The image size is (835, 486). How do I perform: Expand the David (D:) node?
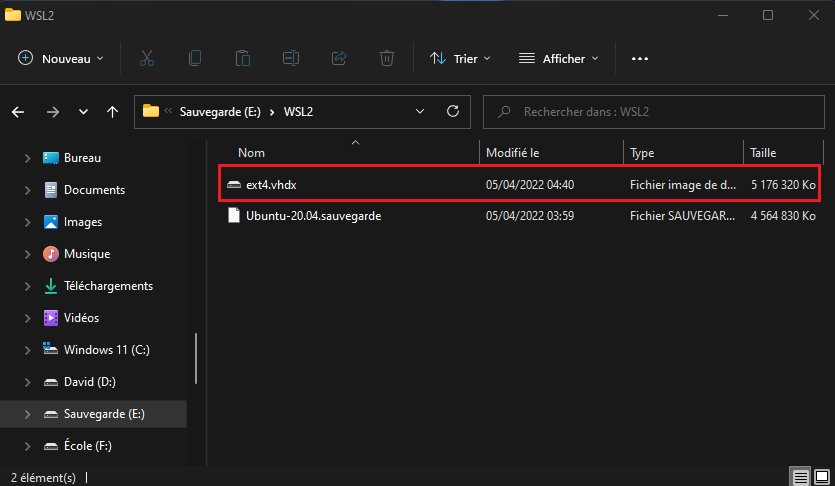(27, 382)
